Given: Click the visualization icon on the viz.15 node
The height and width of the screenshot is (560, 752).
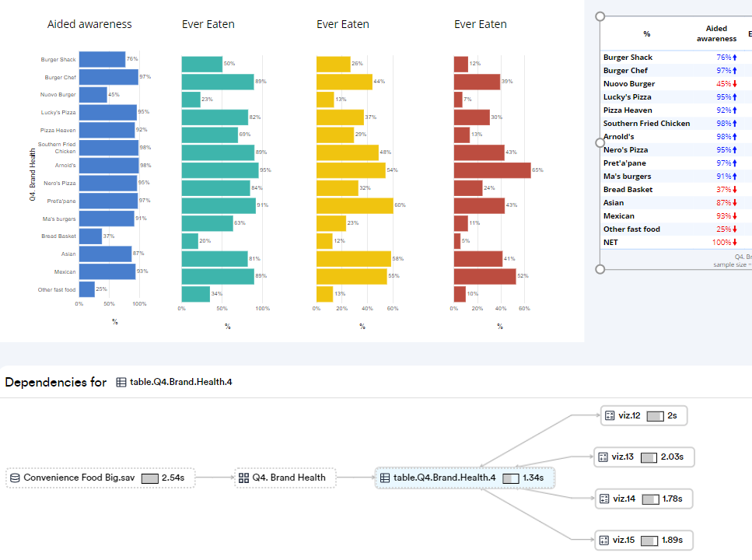Looking at the screenshot, I should click(x=603, y=541).
